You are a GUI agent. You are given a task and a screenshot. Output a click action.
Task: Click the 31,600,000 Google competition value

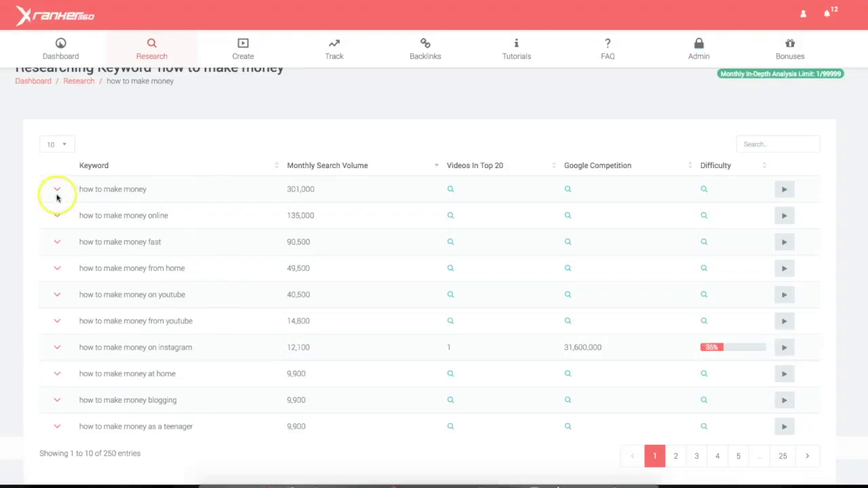point(583,347)
